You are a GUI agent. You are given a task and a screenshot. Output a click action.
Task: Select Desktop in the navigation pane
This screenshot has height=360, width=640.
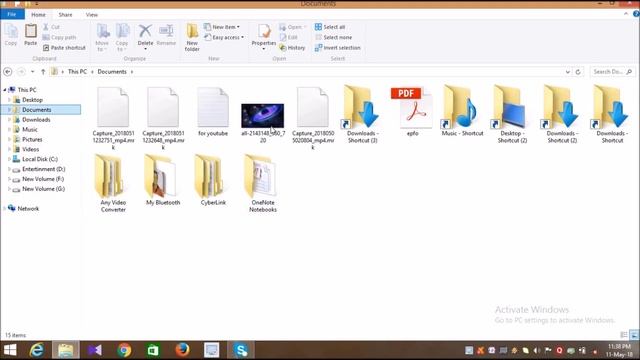(32, 100)
